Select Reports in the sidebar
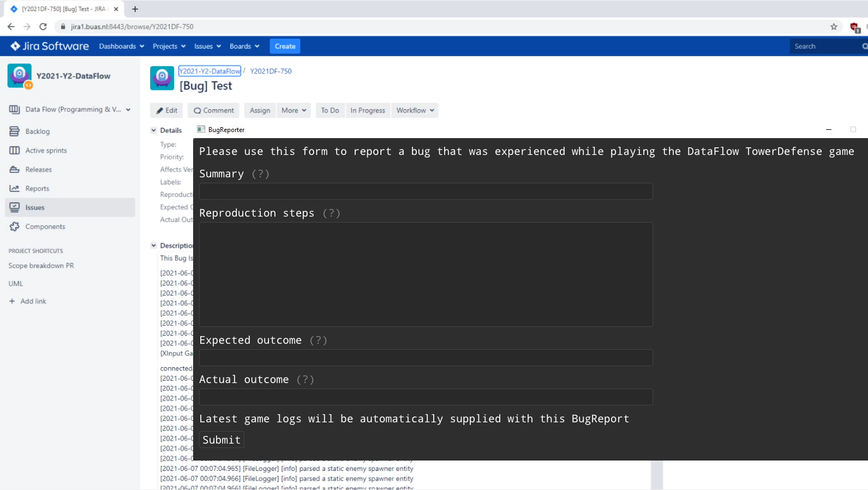 click(37, 189)
